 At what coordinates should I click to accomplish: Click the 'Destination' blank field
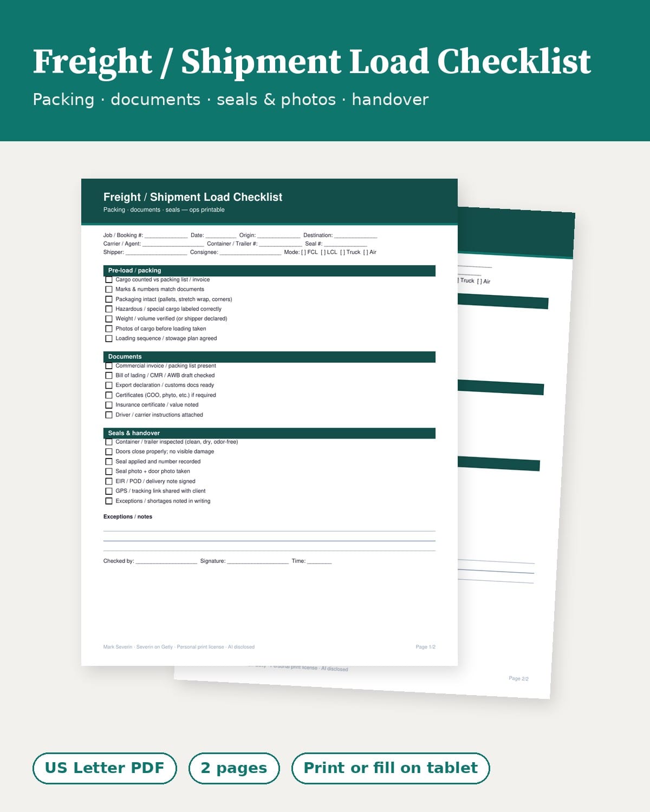(x=355, y=236)
